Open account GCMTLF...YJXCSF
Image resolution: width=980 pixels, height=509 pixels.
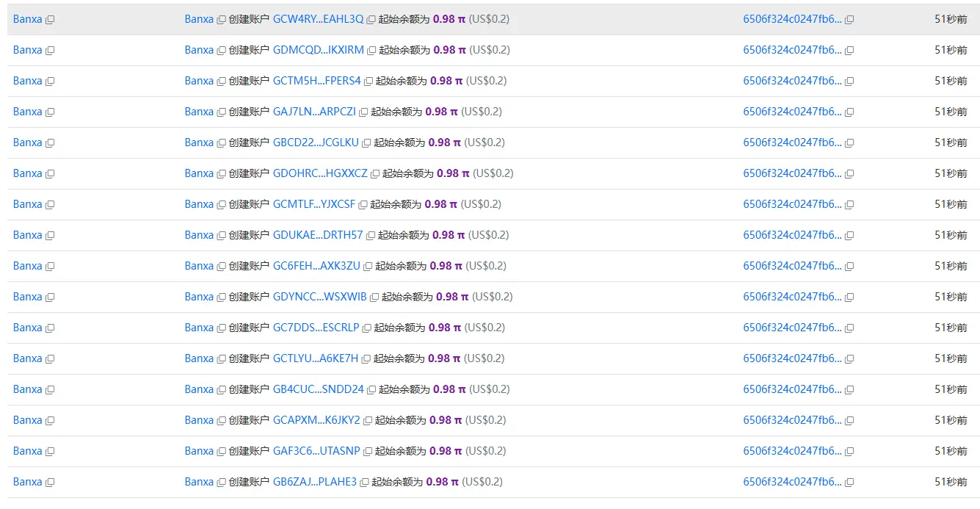pyautogui.click(x=314, y=204)
